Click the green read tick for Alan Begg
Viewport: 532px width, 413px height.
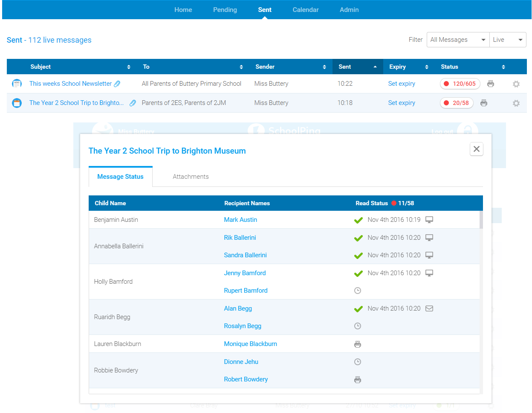(359, 309)
